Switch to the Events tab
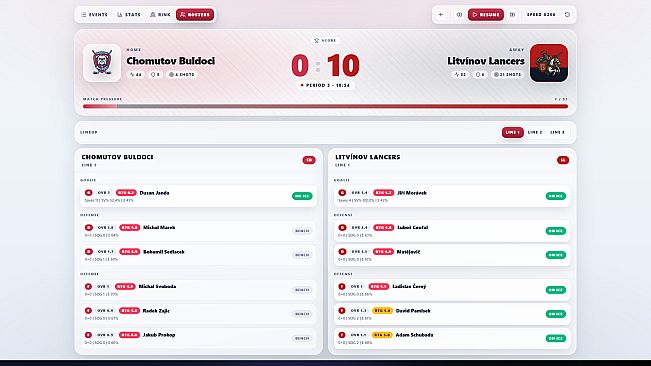Image resolution: width=651 pixels, height=366 pixels. click(x=95, y=15)
